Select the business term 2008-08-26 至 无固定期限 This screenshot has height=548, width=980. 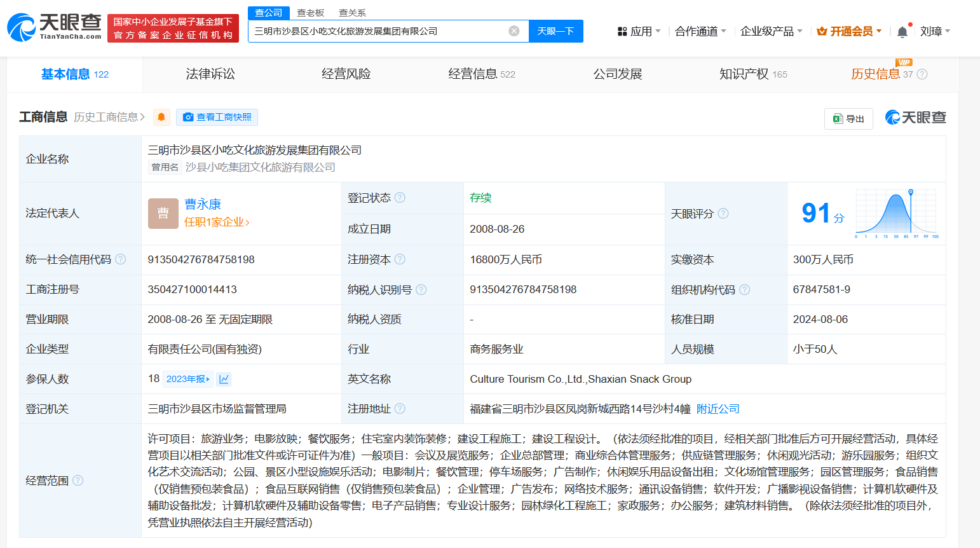[x=210, y=319]
